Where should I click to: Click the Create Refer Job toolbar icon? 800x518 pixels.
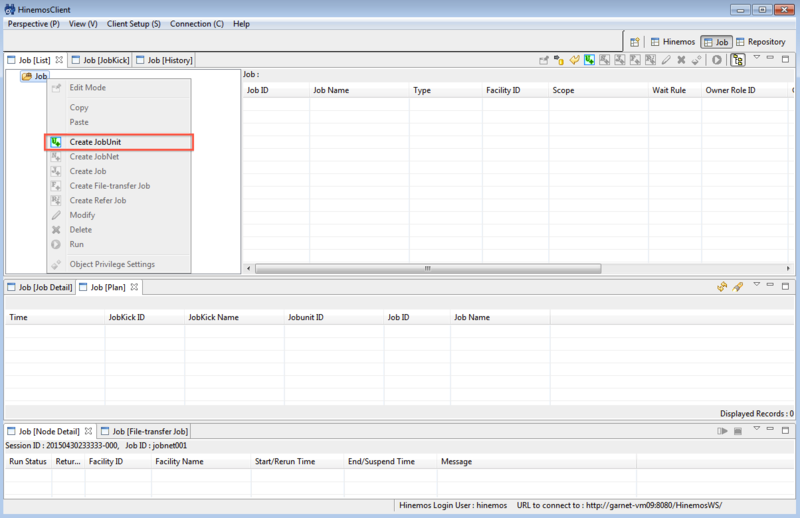(651, 60)
